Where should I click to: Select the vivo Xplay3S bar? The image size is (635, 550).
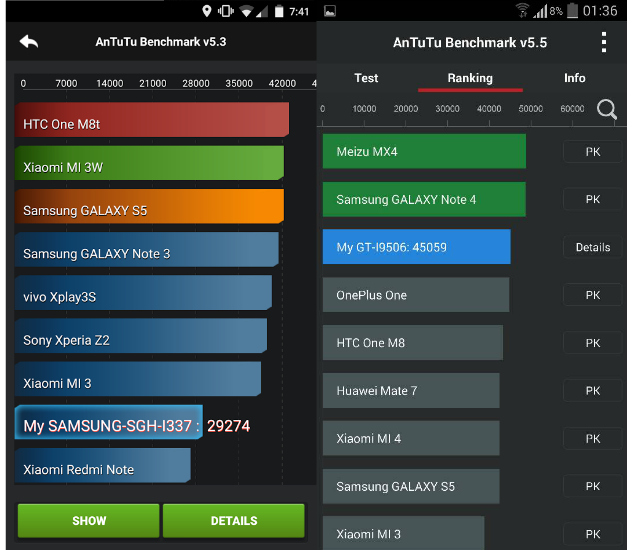pyautogui.click(x=143, y=292)
